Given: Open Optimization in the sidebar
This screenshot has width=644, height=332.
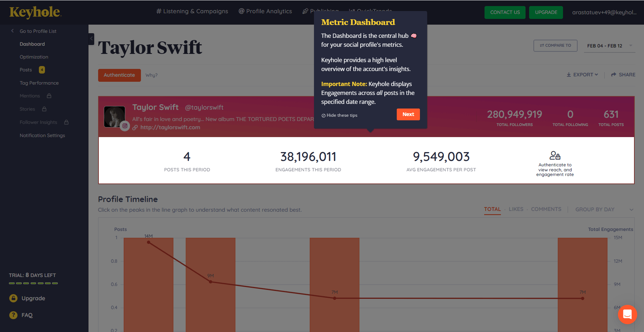Looking at the screenshot, I should pos(34,57).
